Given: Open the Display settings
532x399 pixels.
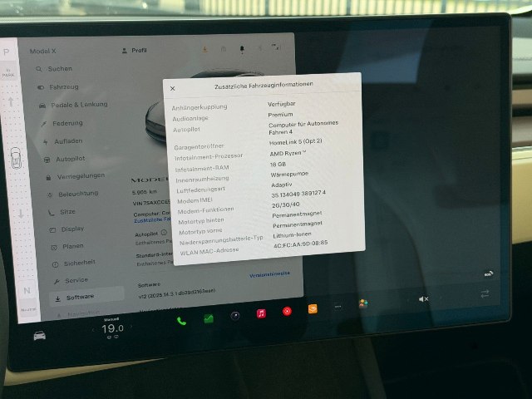Looking at the screenshot, I should tap(67, 229).
